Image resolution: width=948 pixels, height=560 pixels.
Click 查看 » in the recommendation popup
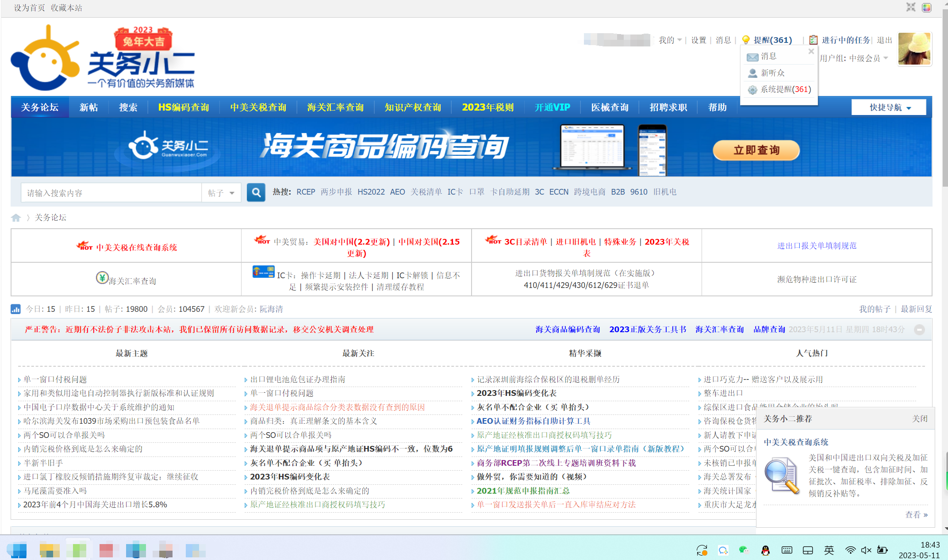click(x=917, y=515)
